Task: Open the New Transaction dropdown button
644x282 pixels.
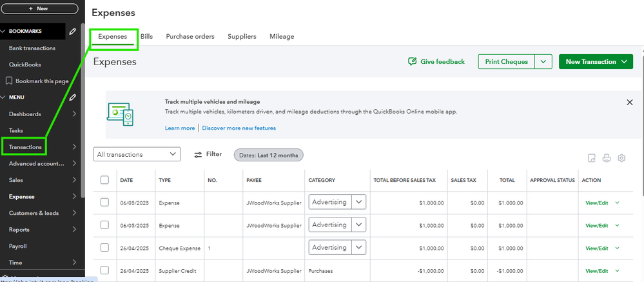Action: click(596, 62)
